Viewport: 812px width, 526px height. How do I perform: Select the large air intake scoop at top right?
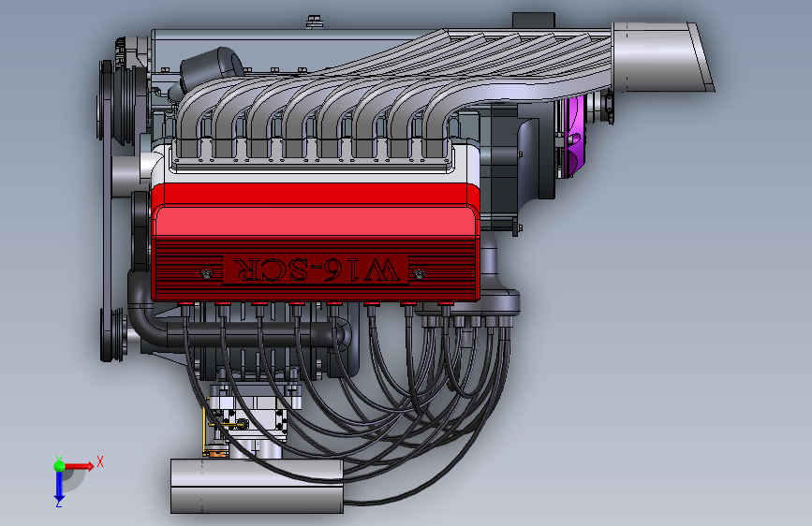point(662,57)
